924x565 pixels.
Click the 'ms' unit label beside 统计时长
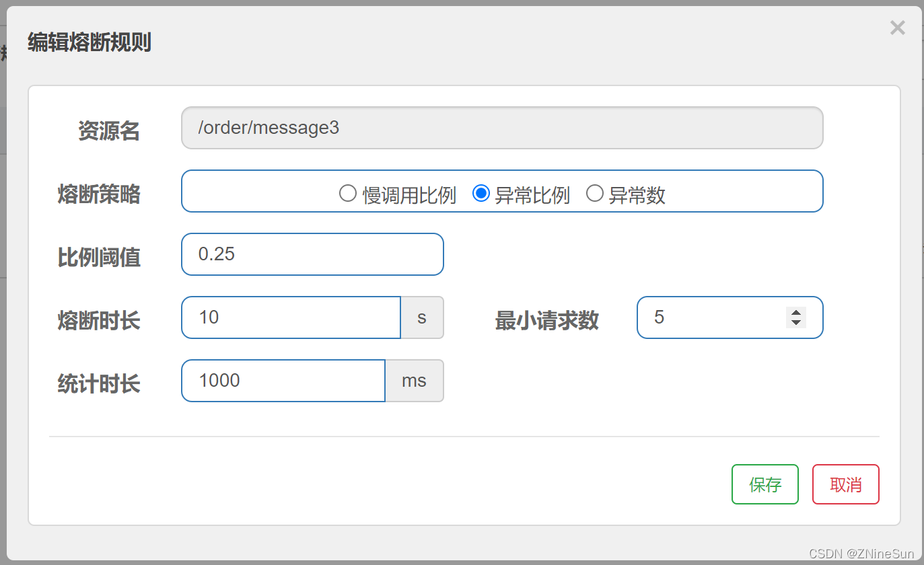point(414,381)
